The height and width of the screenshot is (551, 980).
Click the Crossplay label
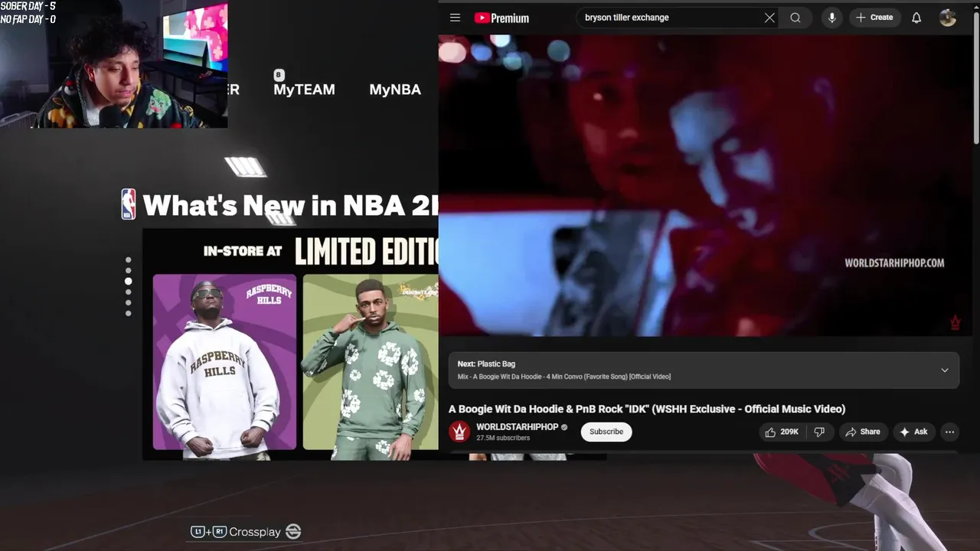tap(255, 532)
